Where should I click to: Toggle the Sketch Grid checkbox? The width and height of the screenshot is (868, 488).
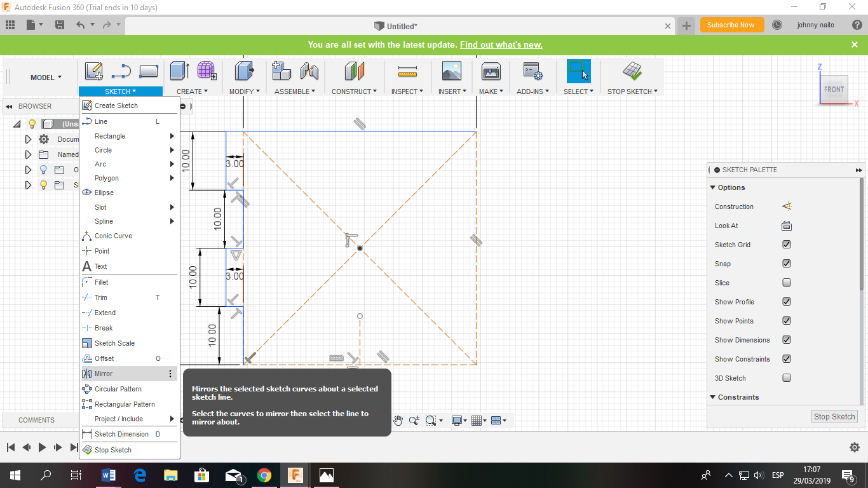tap(787, 245)
